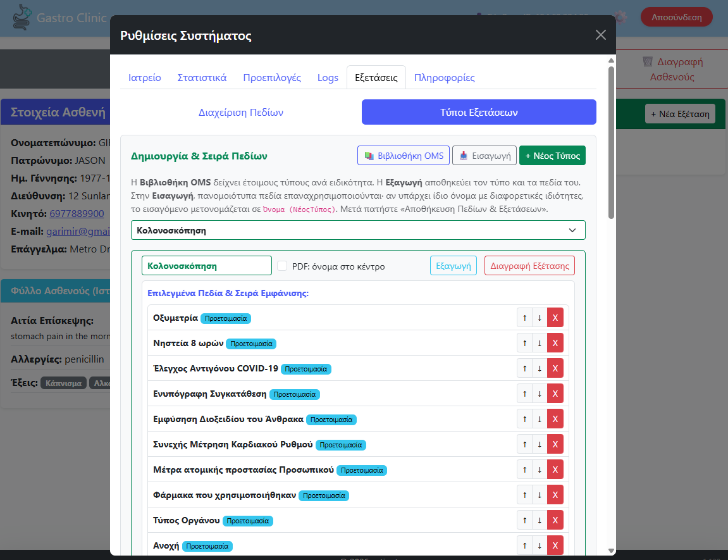Switch to the Ιατρείο tab

pos(145,78)
